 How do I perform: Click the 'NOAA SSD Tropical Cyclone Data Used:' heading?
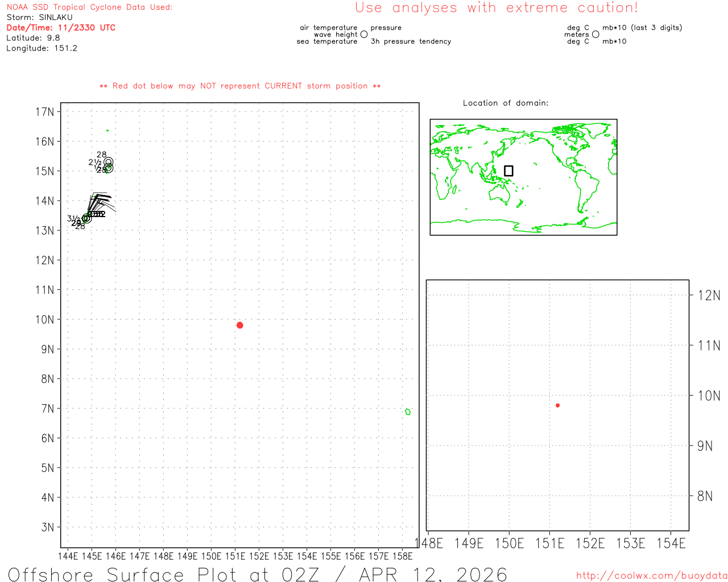(x=89, y=7)
